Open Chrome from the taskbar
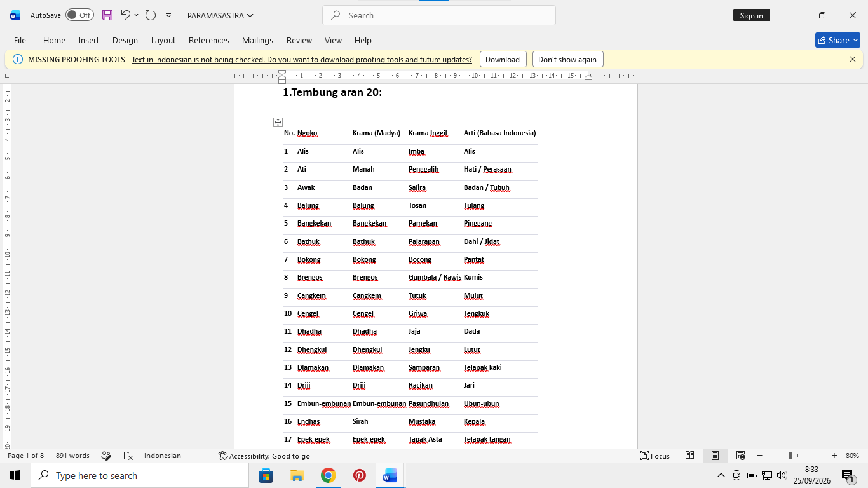The image size is (868, 488). (x=328, y=475)
